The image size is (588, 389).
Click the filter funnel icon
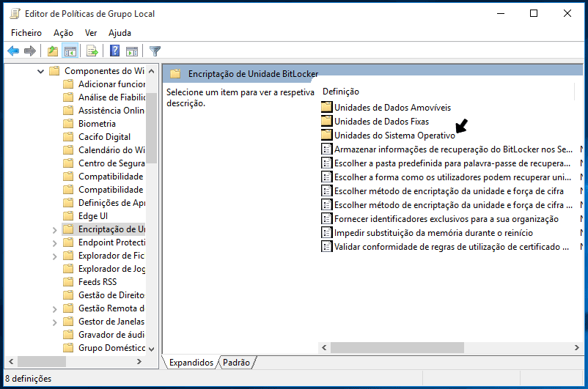[155, 51]
